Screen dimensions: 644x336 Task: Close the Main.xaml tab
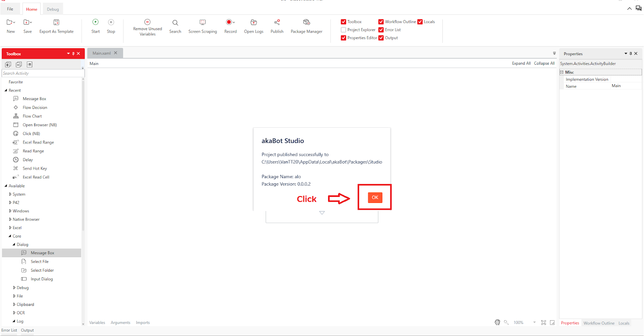[x=116, y=53]
